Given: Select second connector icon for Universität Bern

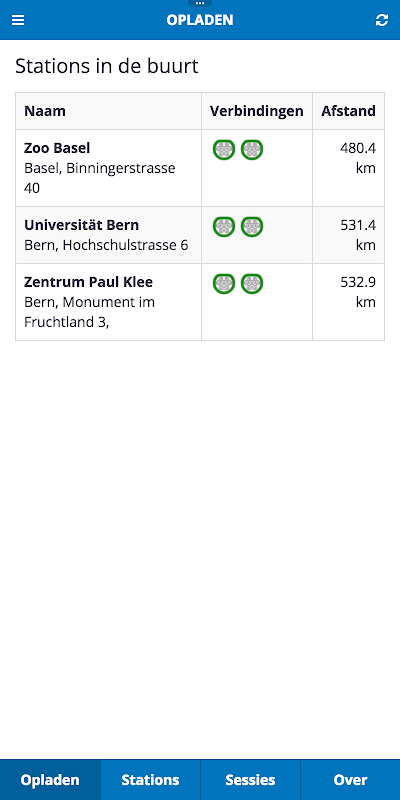Looking at the screenshot, I should click(252, 227).
